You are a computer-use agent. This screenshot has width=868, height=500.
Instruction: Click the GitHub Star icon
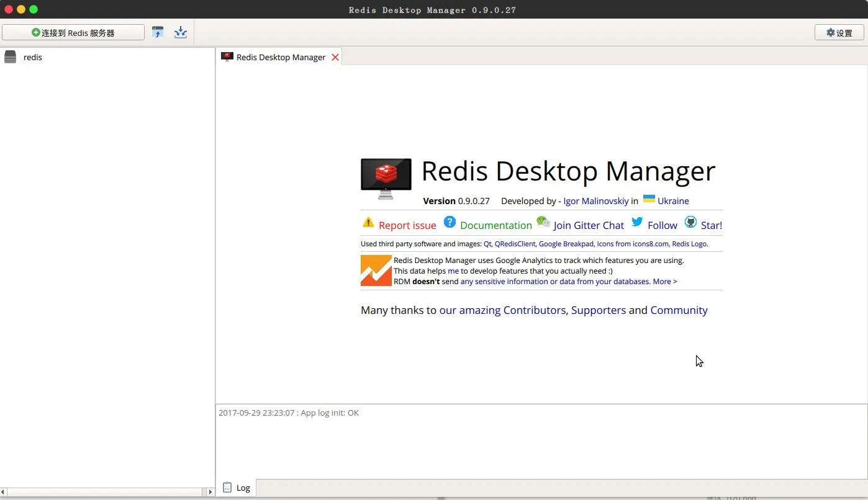[690, 222]
